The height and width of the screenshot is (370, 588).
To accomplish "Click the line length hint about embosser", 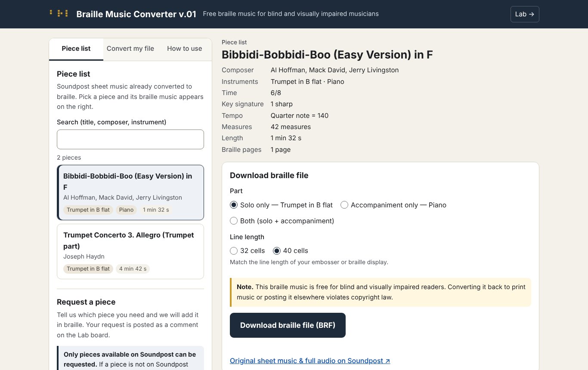I will tap(309, 262).
